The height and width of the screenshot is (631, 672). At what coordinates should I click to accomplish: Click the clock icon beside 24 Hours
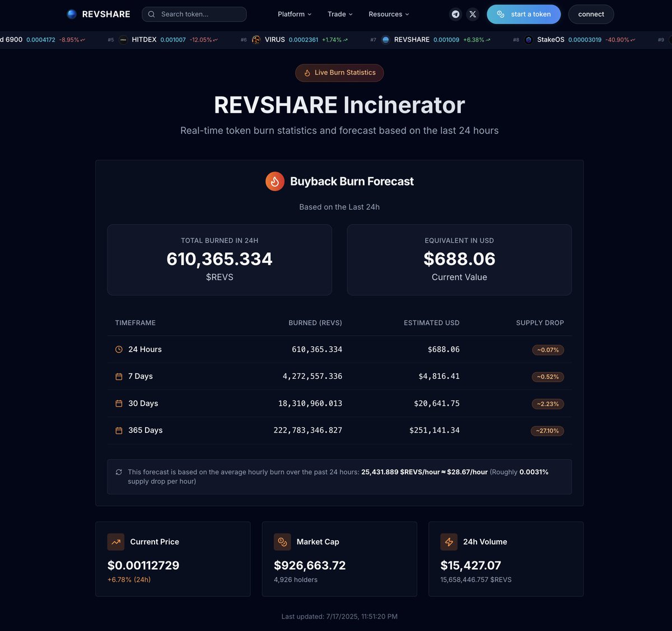click(119, 349)
